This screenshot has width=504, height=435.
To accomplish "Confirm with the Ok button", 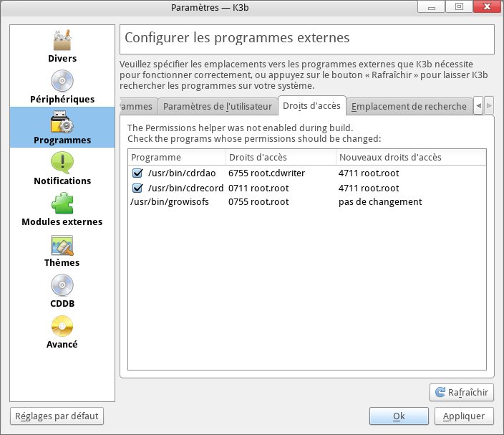I will [x=399, y=416].
